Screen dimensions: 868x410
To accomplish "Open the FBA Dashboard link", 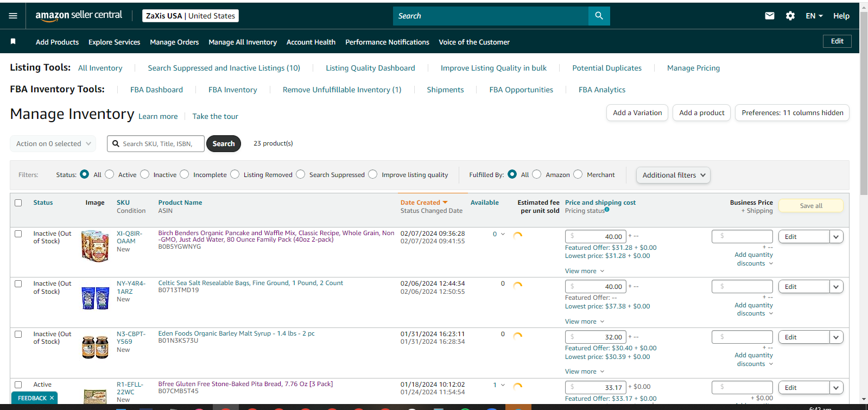I will [x=156, y=90].
